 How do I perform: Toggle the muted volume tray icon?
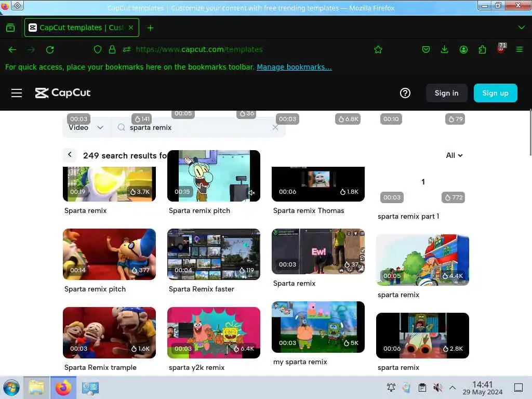coord(437,388)
